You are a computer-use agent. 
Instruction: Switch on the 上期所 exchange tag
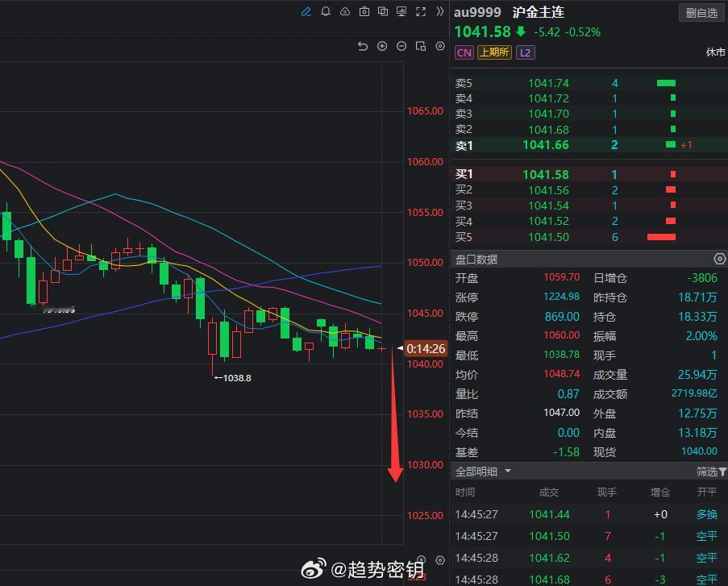click(x=494, y=52)
